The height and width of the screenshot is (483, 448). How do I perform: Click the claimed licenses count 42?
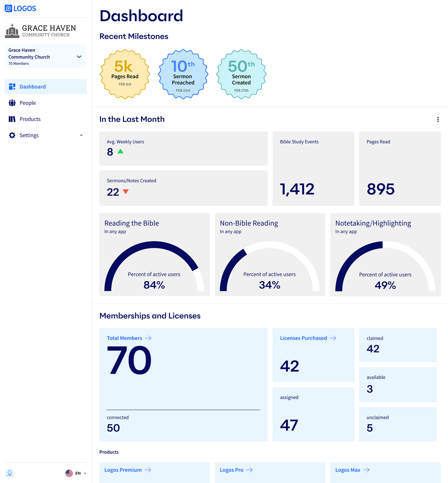[x=373, y=349]
